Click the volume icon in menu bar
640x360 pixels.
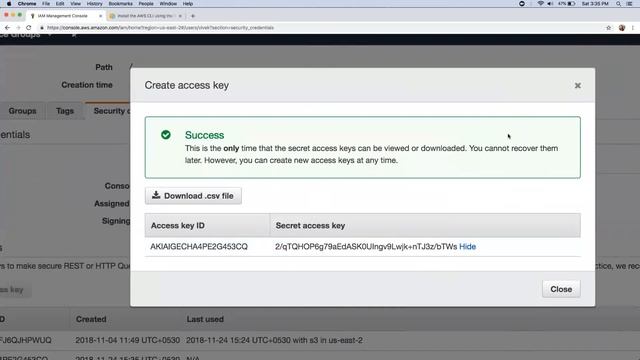point(550,4)
